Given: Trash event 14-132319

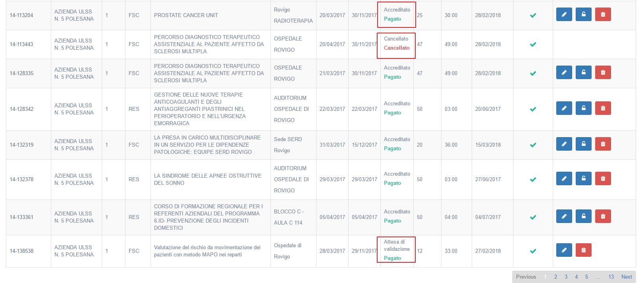Looking at the screenshot, I should [x=603, y=144].
